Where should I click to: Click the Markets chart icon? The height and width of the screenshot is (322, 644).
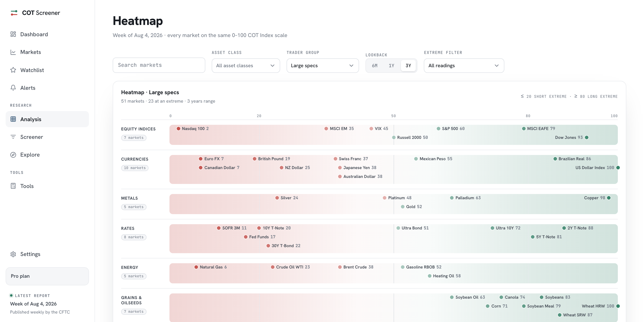pos(13,52)
